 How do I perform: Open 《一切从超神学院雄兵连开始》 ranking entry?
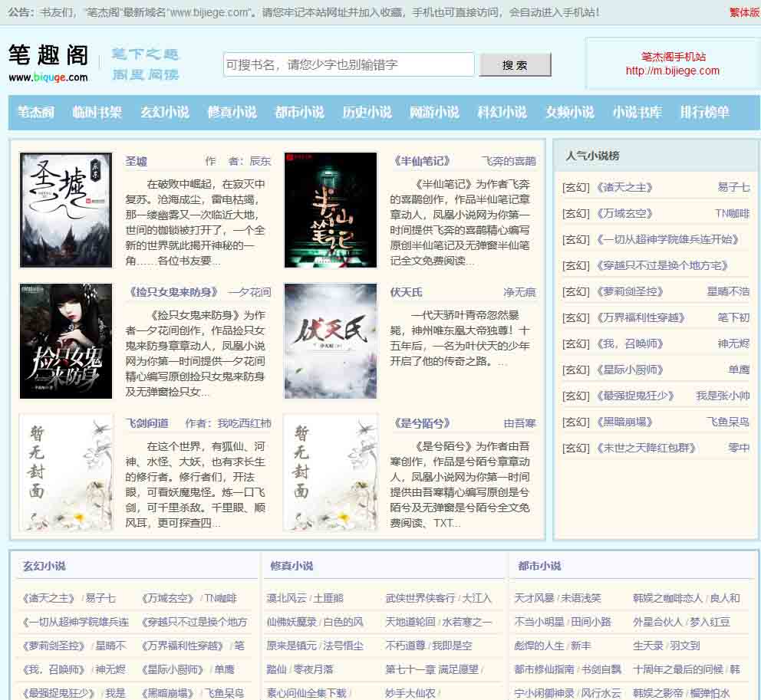click(668, 240)
